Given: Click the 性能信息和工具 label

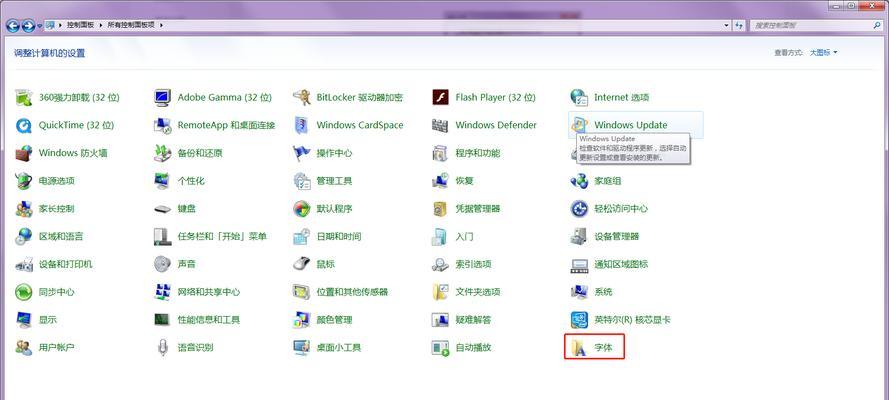Looking at the screenshot, I should click(209, 320).
